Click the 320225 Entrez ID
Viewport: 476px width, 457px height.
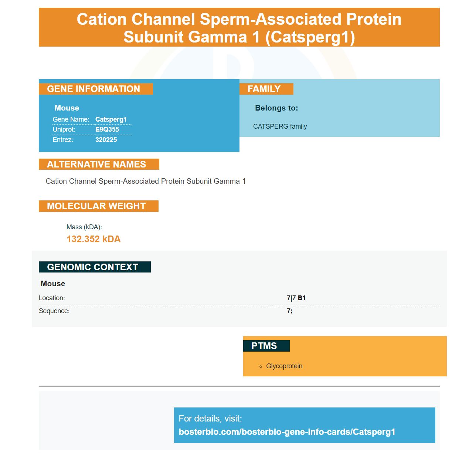tap(106, 140)
